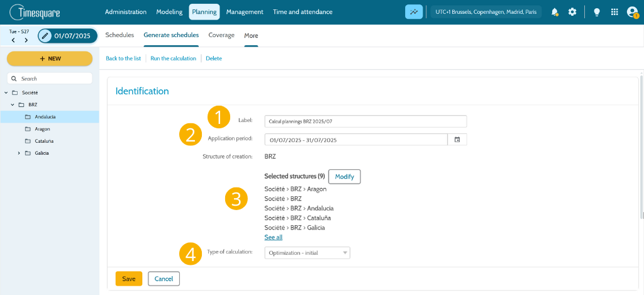Collapse the BRZ tree node

[13, 105]
